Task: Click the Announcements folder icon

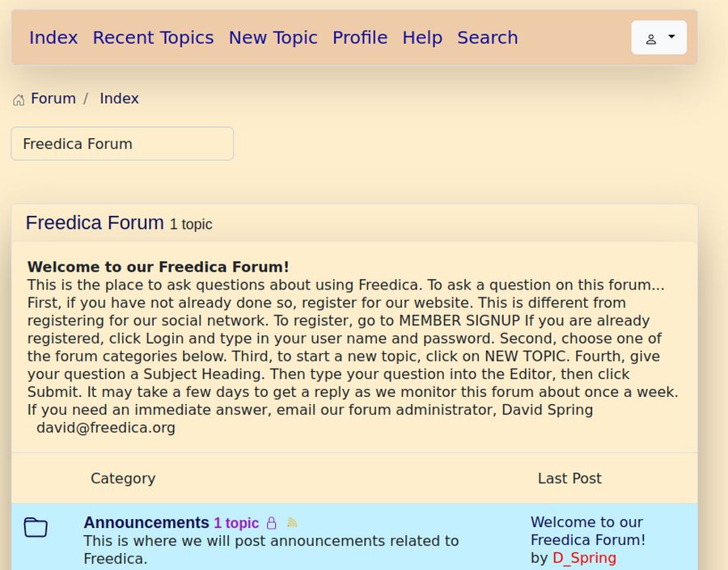Action: 36,528
